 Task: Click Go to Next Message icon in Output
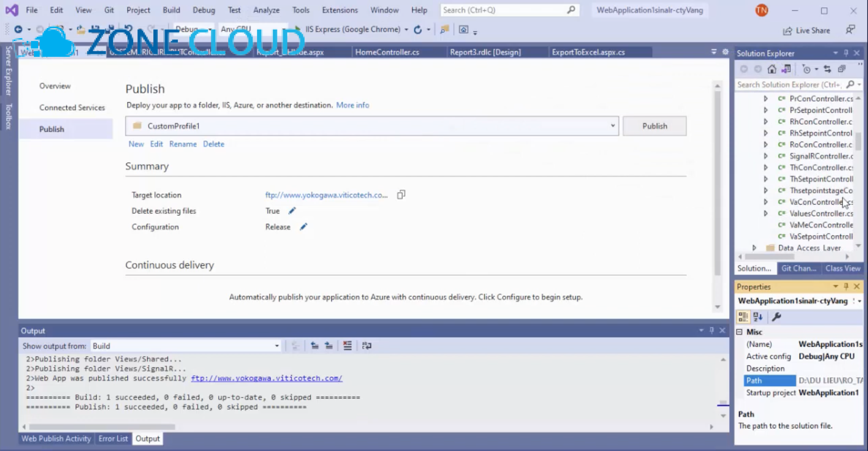click(329, 346)
